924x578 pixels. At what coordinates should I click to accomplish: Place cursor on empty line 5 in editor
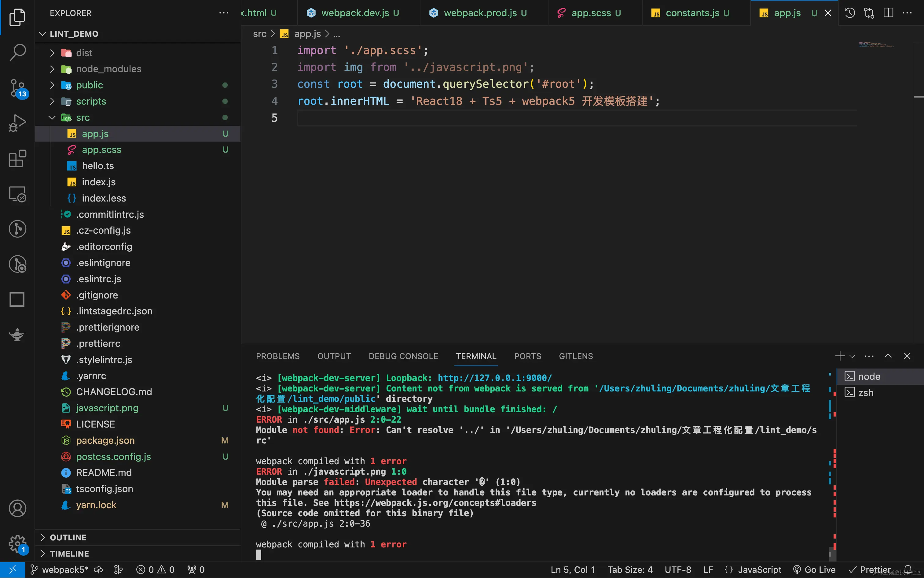(x=577, y=118)
